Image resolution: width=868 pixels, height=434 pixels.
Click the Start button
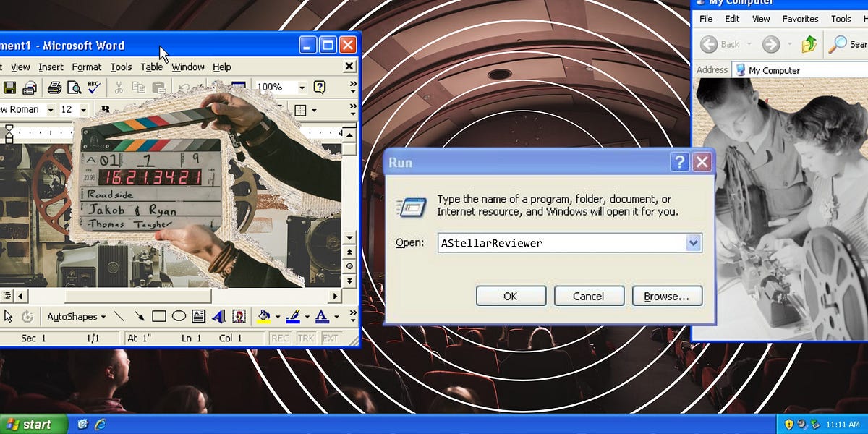click(x=34, y=424)
